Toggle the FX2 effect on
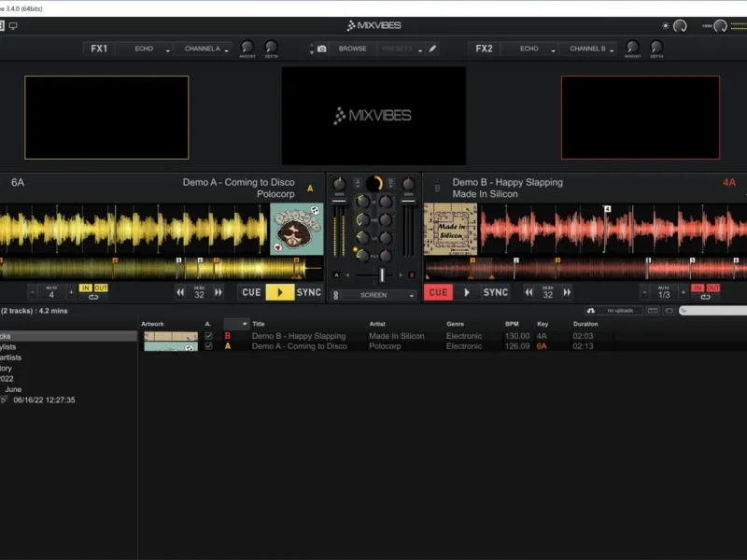 click(x=484, y=49)
